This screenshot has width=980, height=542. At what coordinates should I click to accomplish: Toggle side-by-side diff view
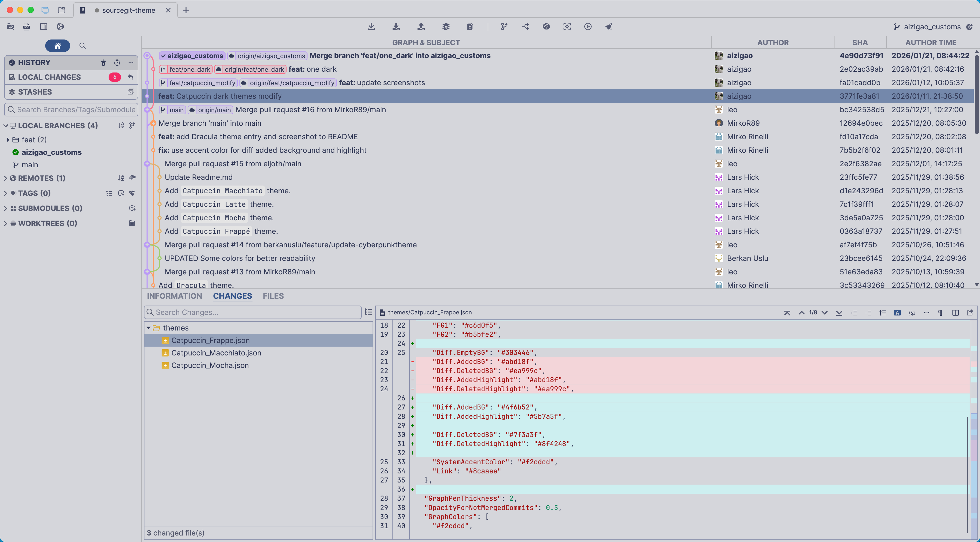(955, 313)
